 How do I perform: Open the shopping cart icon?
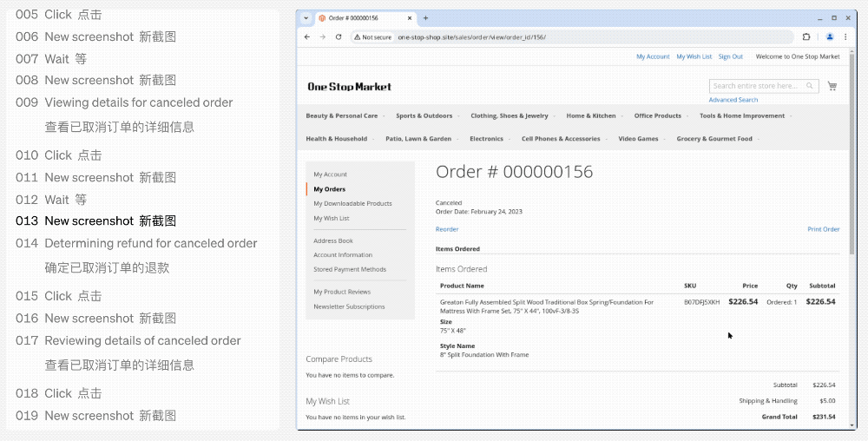click(x=832, y=86)
